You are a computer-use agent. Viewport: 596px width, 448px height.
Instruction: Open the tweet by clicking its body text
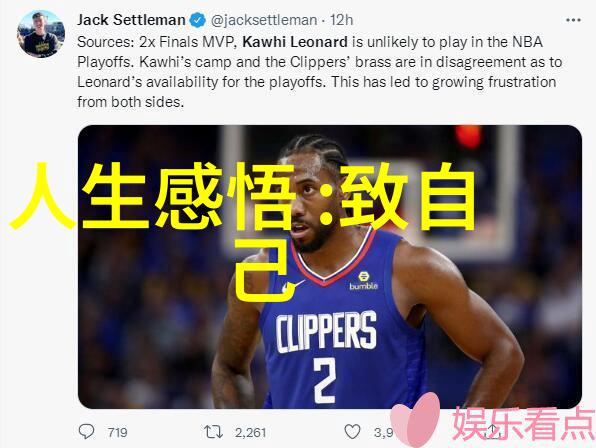pyautogui.click(x=319, y=72)
